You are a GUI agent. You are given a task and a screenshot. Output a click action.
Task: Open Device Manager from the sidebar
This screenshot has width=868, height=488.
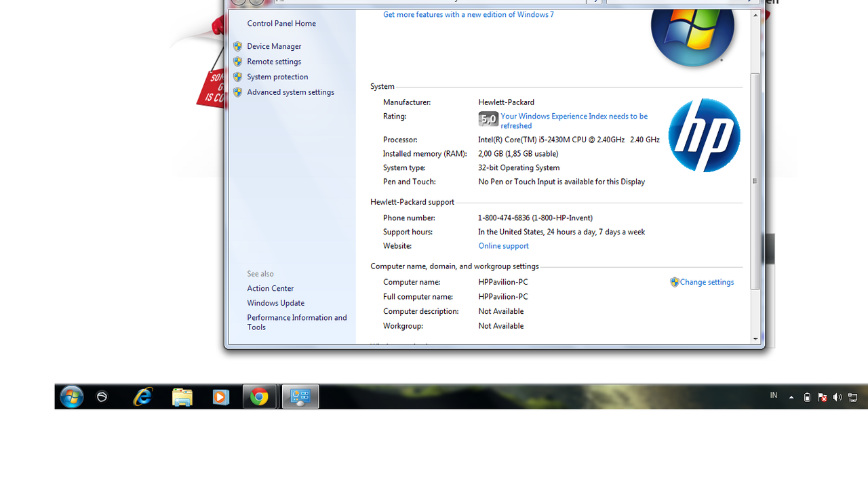pos(274,46)
